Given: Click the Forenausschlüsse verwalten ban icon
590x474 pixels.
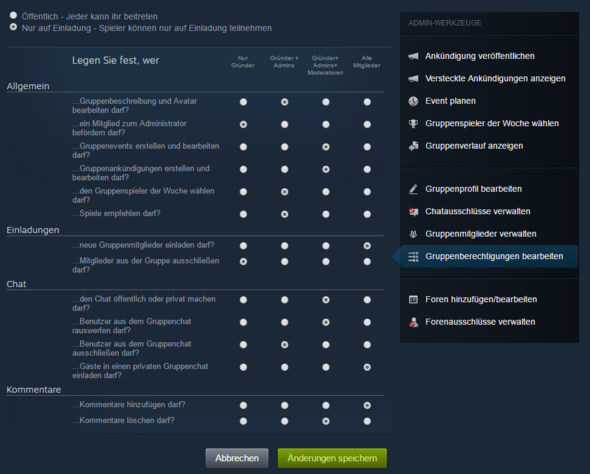Looking at the screenshot, I should [x=413, y=322].
